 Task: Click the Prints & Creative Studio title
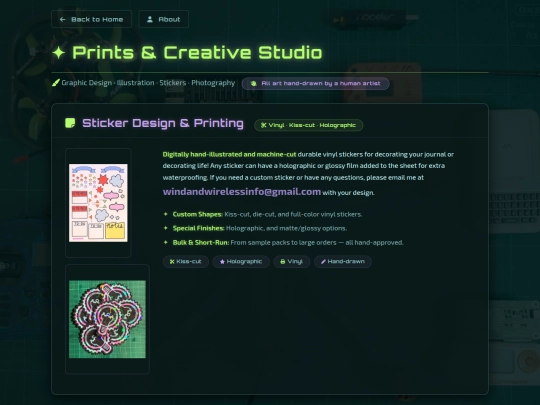click(x=197, y=53)
